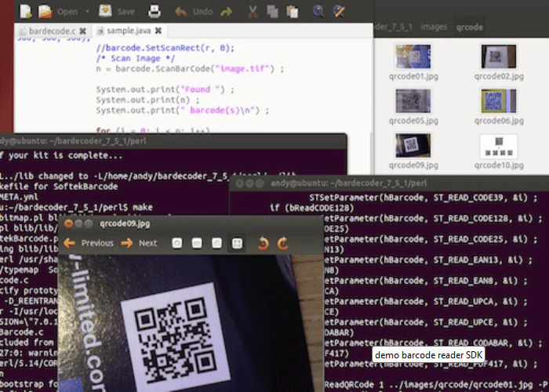Select the qrcode06.jpg thumbnail
Image resolution: width=549 pixels, height=392 pixels.
point(499,101)
